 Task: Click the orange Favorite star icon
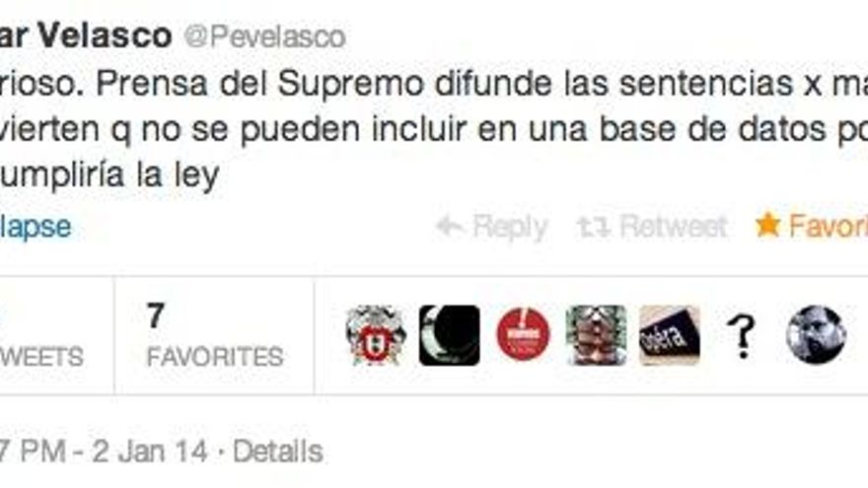click(x=767, y=225)
